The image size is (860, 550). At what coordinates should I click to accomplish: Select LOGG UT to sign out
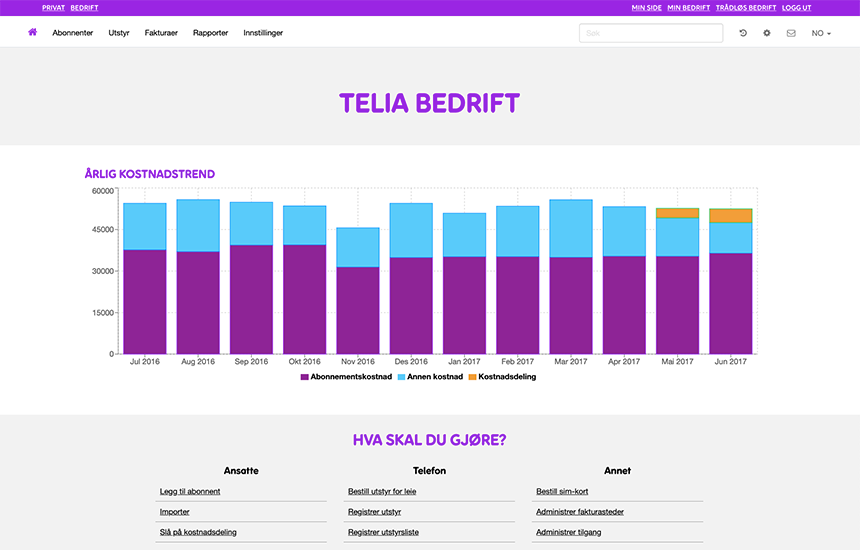click(x=796, y=8)
